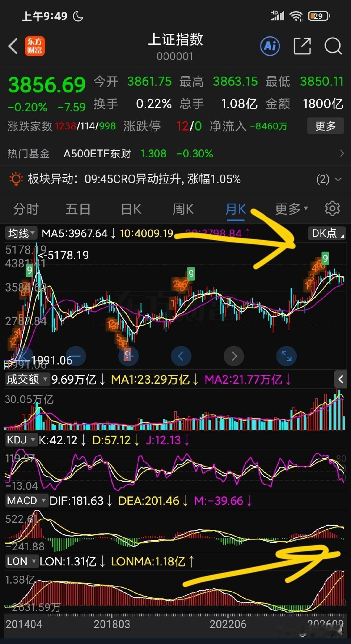351x644 pixels.
Task: Tap the MA1:23.29万亿 value
Action: 150,379
